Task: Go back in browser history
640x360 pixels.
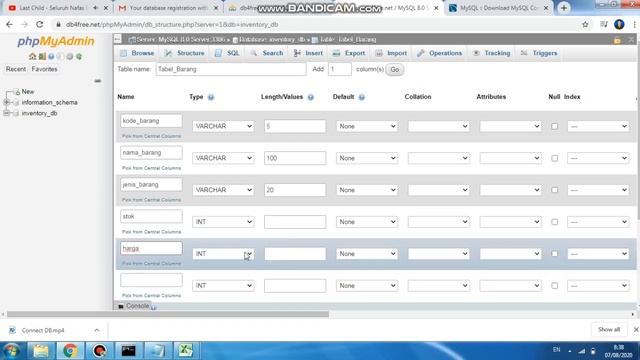Action: (9, 24)
